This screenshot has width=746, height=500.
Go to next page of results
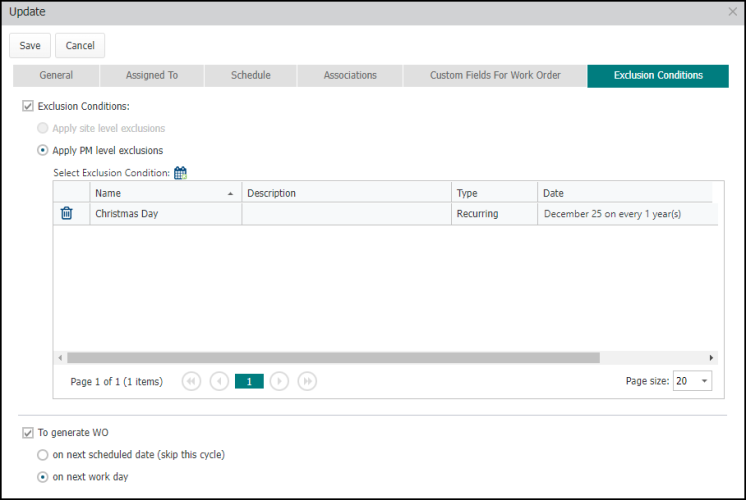(280, 381)
